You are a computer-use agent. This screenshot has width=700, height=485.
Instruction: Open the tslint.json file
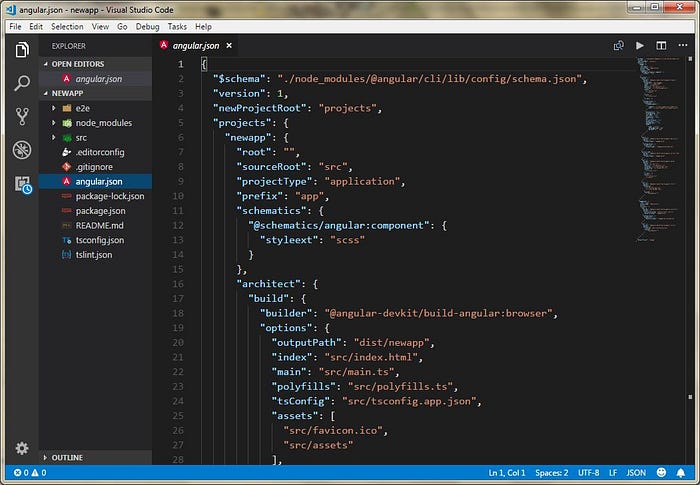pyautogui.click(x=96, y=255)
